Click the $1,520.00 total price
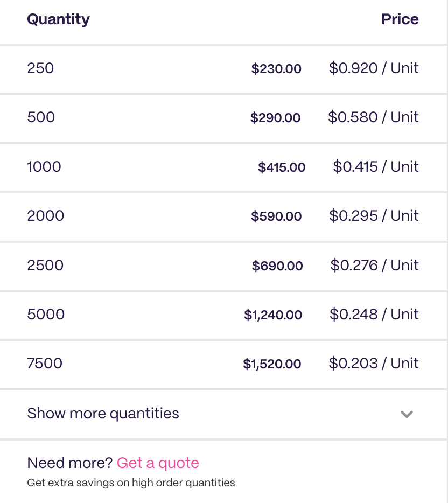Image resolution: width=448 pixels, height=503 pixels. point(272,364)
